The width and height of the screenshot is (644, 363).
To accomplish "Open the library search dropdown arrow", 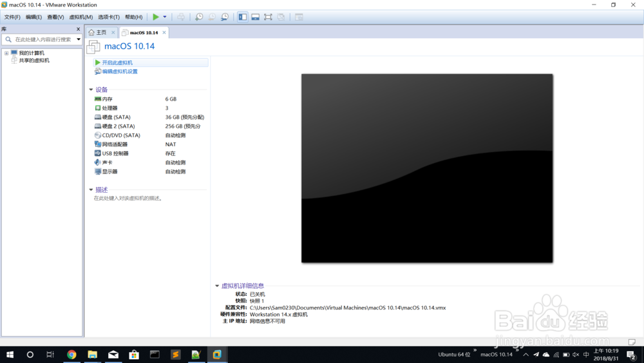I will tap(79, 39).
